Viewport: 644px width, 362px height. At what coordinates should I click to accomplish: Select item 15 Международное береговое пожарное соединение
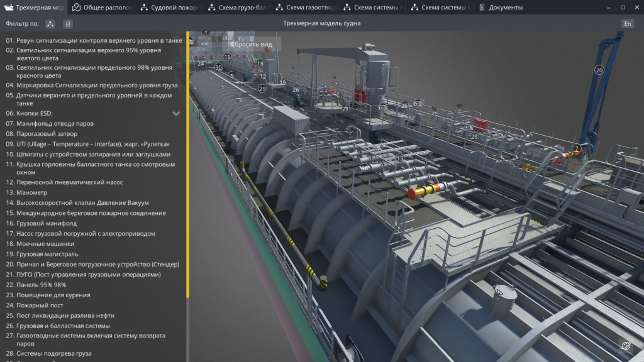(x=86, y=213)
